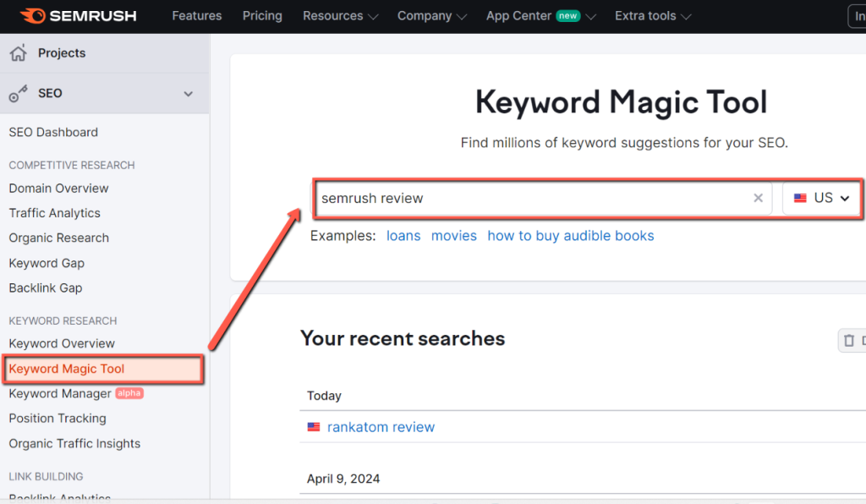This screenshot has width=866, height=504.
Task: Open Position Tracking from the sidebar
Action: 57,419
